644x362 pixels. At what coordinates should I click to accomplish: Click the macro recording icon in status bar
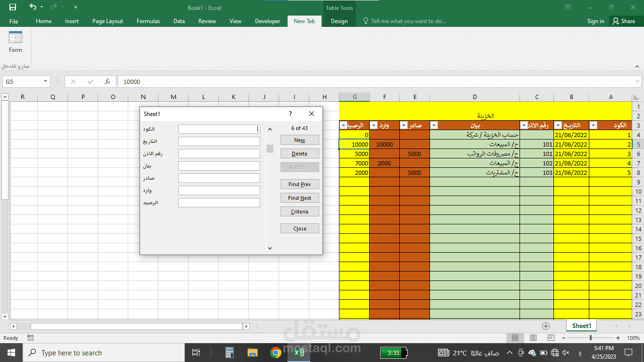point(30,338)
